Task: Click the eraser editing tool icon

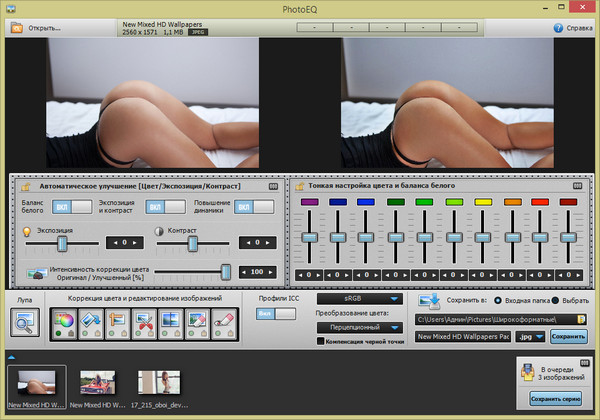Action: pyautogui.click(x=225, y=320)
